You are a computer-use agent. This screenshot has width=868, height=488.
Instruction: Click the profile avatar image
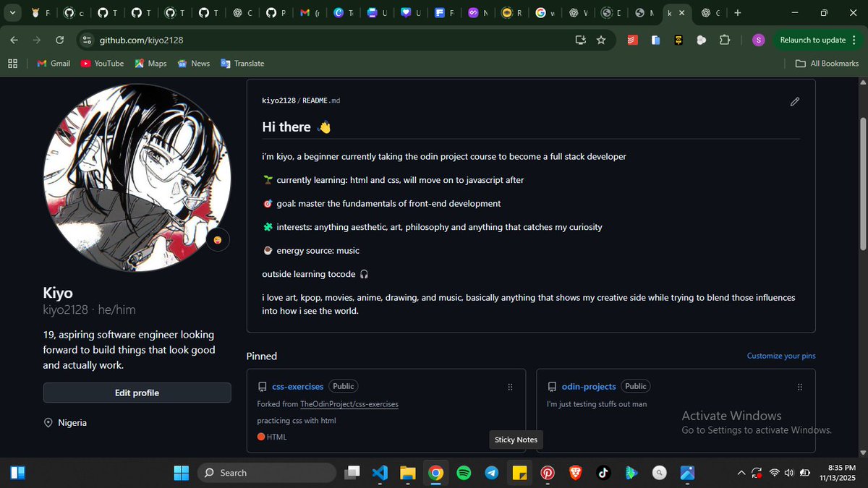point(137,177)
